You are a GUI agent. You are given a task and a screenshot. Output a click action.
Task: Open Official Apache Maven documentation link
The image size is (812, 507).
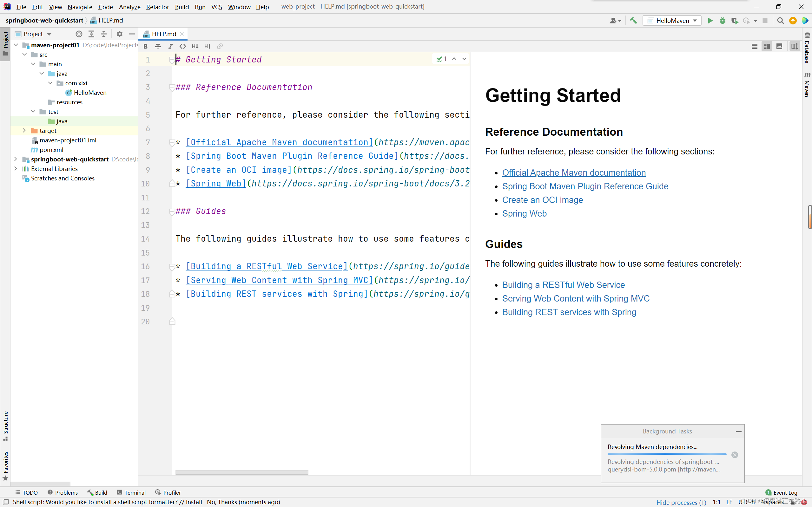click(x=574, y=172)
